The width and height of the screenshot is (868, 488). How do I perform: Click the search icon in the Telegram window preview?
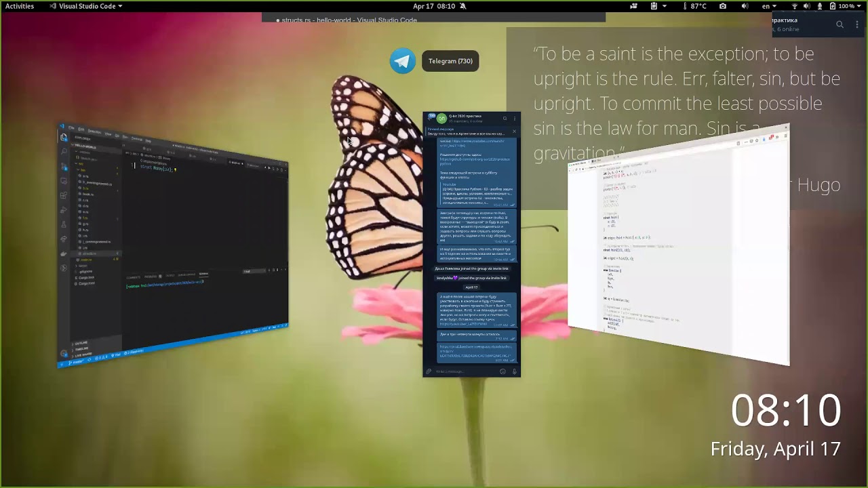(x=505, y=118)
